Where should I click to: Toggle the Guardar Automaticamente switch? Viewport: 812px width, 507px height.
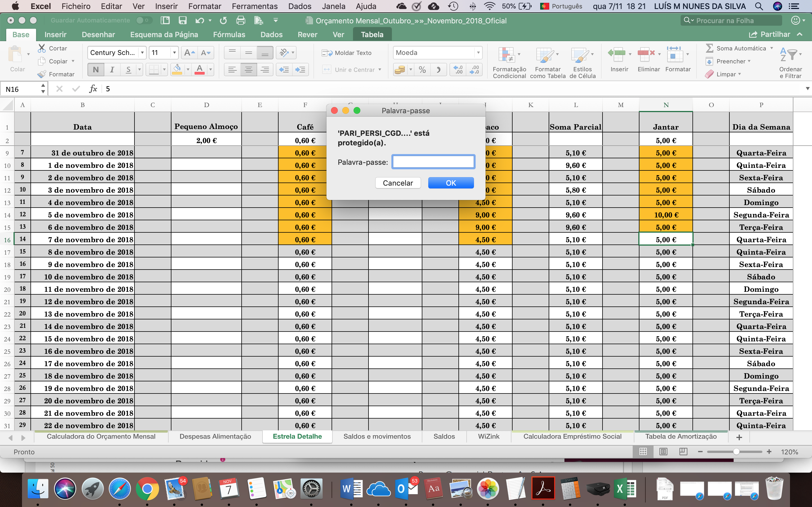pyautogui.click(x=144, y=21)
